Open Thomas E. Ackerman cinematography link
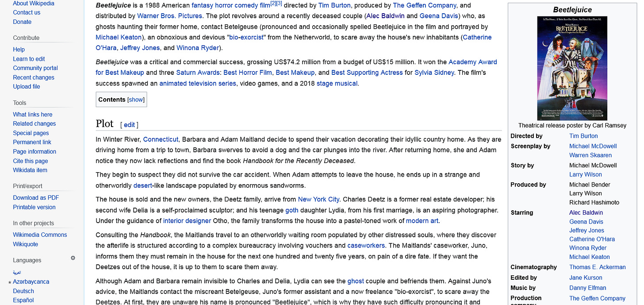Viewport: 644px width, 305px height. point(598,267)
